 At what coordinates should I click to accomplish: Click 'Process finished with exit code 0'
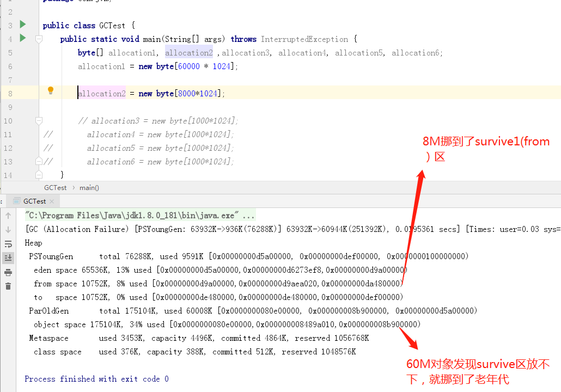tap(96, 379)
